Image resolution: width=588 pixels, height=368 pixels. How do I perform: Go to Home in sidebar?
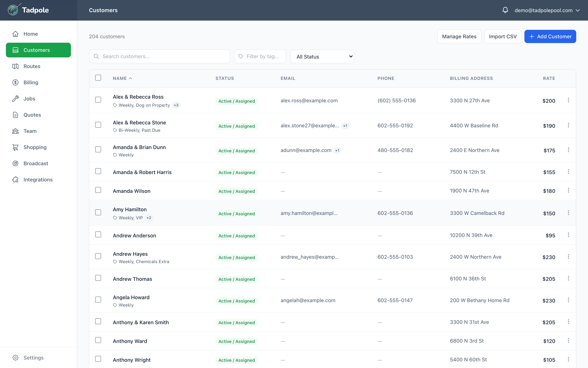tap(38, 34)
